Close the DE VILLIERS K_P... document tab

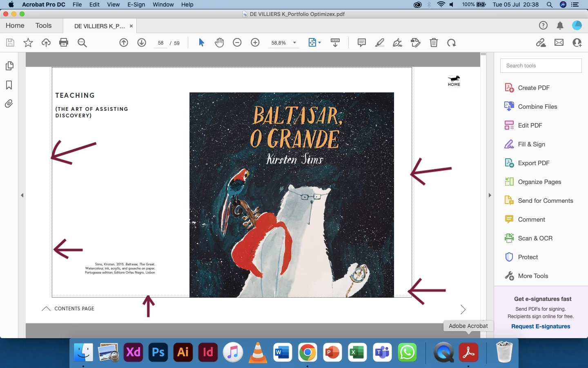[131, 26]
